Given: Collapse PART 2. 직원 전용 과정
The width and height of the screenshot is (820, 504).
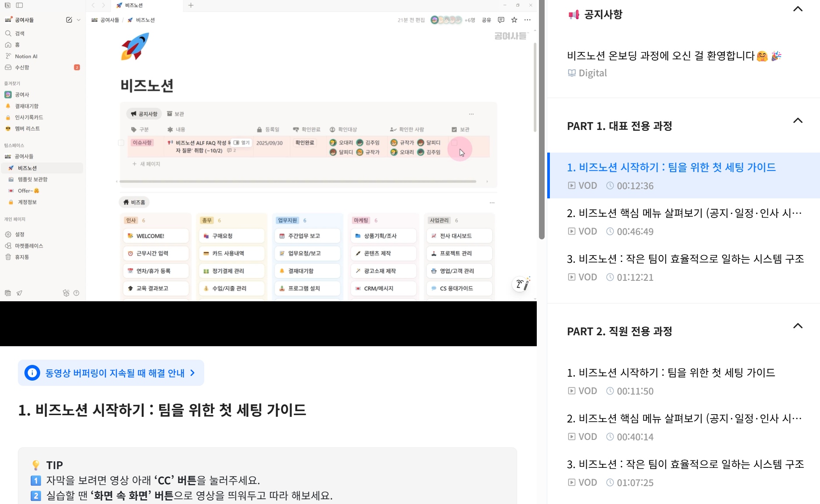Looking at the screenshot, I should pos(798,326).
